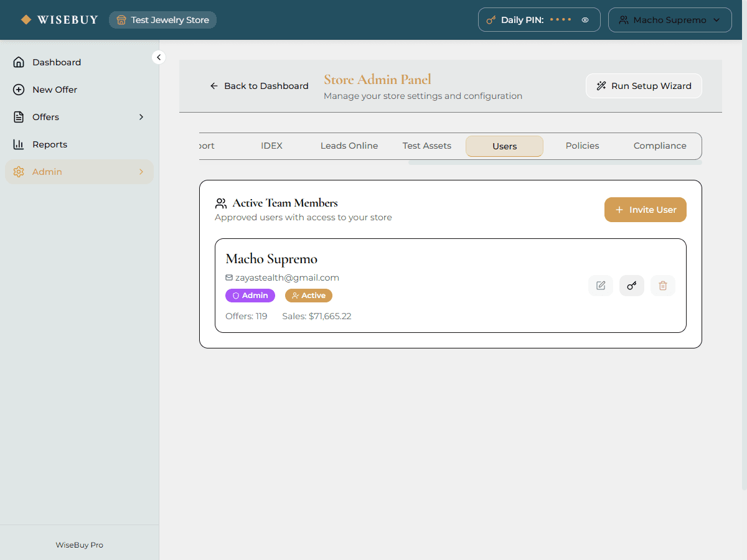The image size is (747, 560).
Task: Click the Run Setup Wizard wand icon
Action: click(x=601, y=85)
